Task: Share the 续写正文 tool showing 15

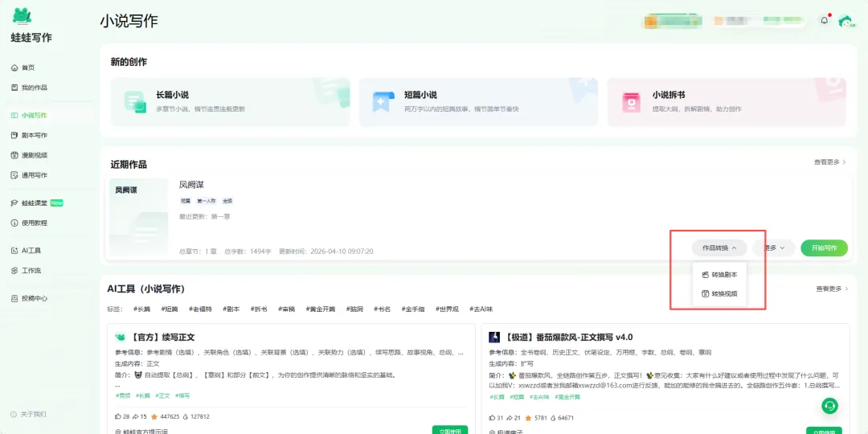Action: pos(140,416)
